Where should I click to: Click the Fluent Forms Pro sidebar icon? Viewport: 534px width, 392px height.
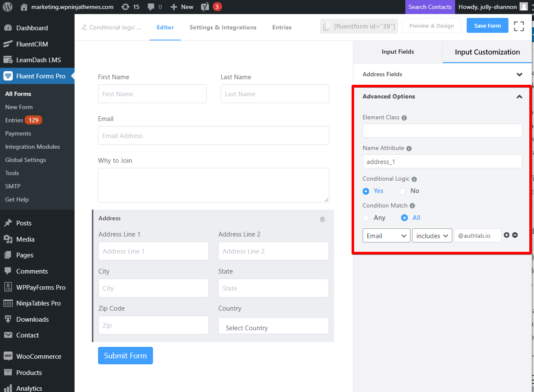coord(8,76)
